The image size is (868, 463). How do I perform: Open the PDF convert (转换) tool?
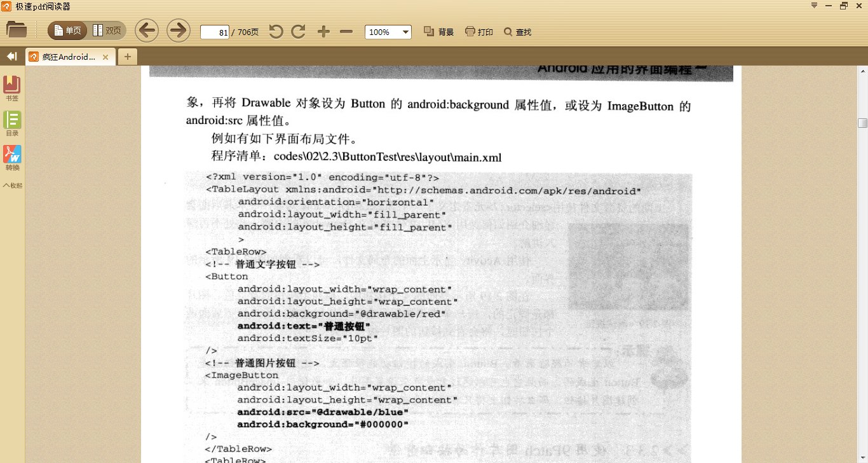12,158
